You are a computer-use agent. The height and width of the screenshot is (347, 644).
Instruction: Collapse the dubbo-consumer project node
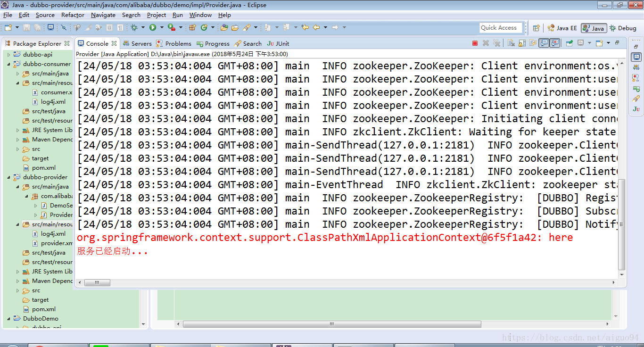pos(8,64)
